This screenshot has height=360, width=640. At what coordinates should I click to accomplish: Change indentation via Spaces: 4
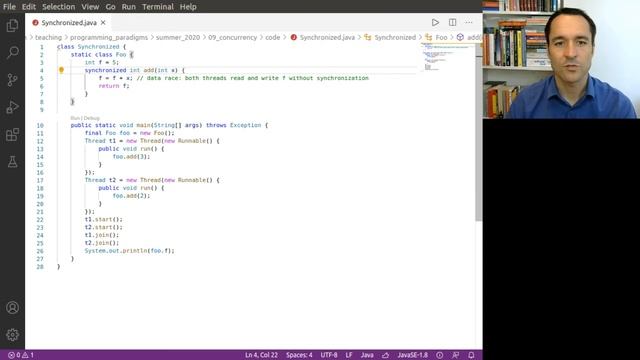point(299,355)
